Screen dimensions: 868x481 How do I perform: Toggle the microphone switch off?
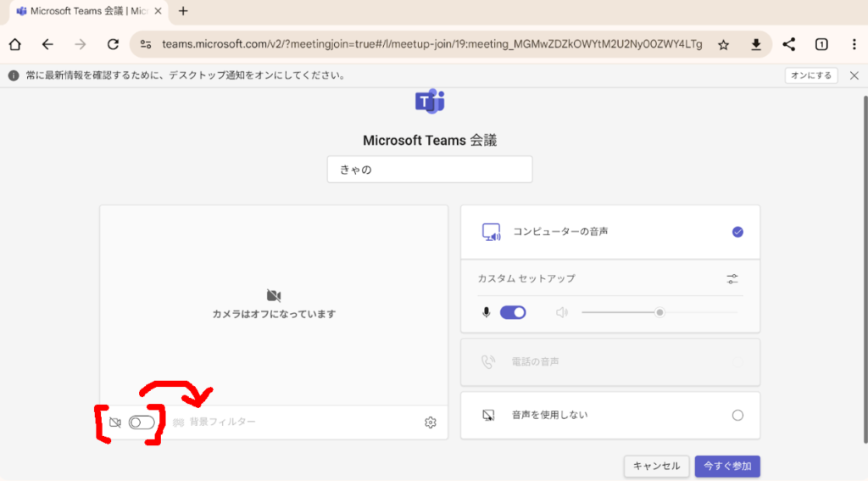pyautogui.click(x=513, y=312)
